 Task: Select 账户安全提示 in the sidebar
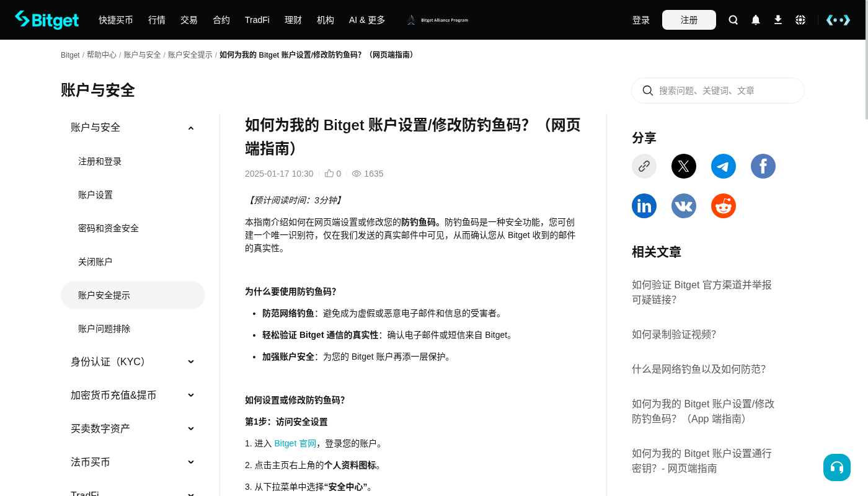[x=133, y=295]
